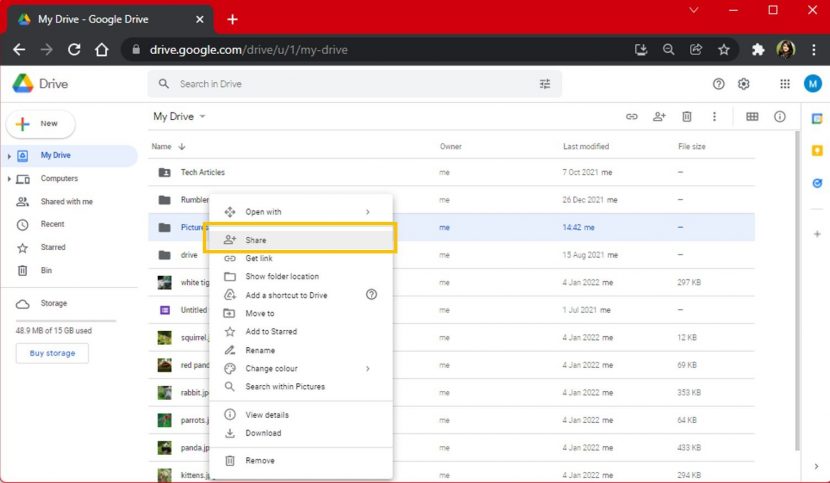Open Chrome extensions puzzle icon
The height and width of the screenshot is (483, 830).
point(758,50)
